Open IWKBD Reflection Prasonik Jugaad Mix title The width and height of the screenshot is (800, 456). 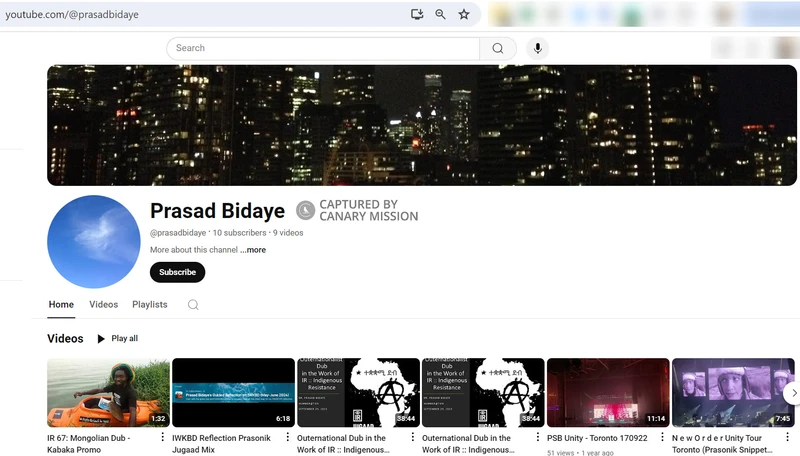[x=221, y=444]
